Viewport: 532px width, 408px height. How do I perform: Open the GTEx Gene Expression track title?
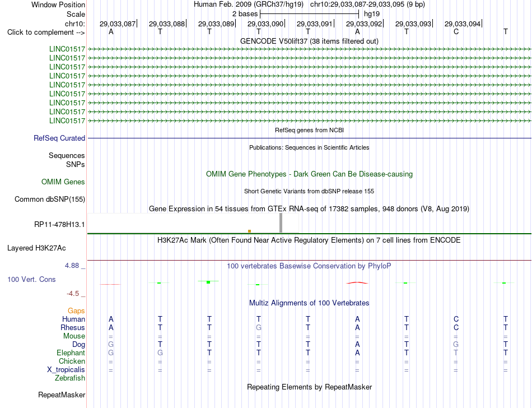[309, 208]
